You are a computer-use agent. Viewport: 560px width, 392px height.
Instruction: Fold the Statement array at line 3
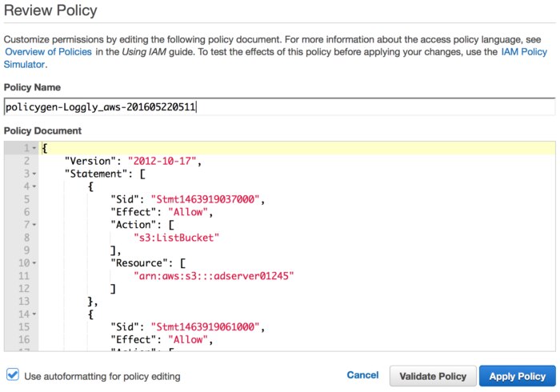34,173
